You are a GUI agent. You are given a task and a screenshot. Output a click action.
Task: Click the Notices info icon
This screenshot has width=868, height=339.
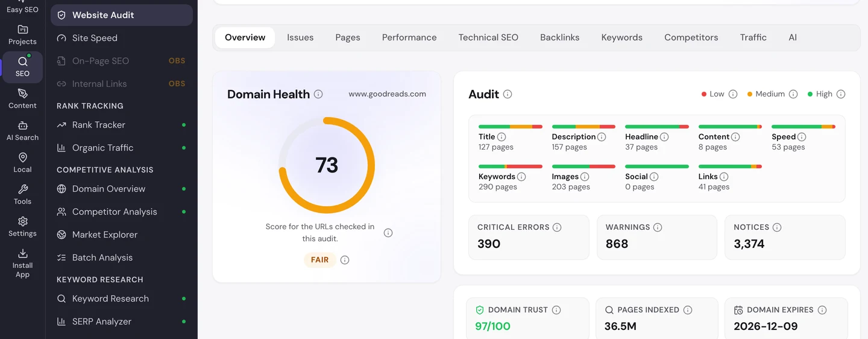(777, 227)
